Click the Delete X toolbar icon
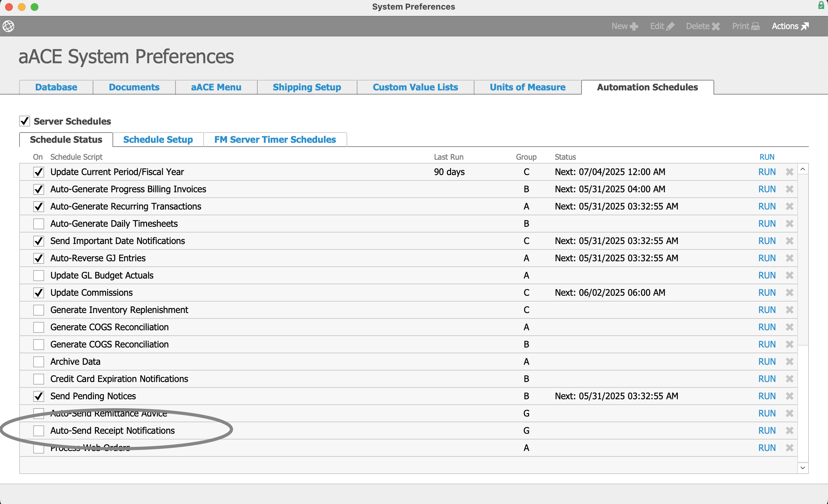 pyautogui.click(x=715, y=26)
